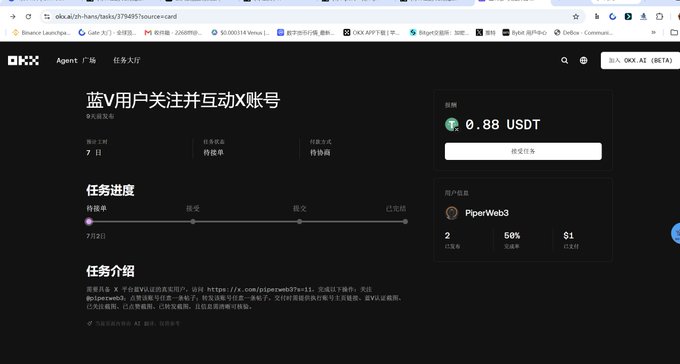The height and width of the screenshot is (364, 680).
Task: Open the $0.000314 Venus bookmark
Action: 240,33
